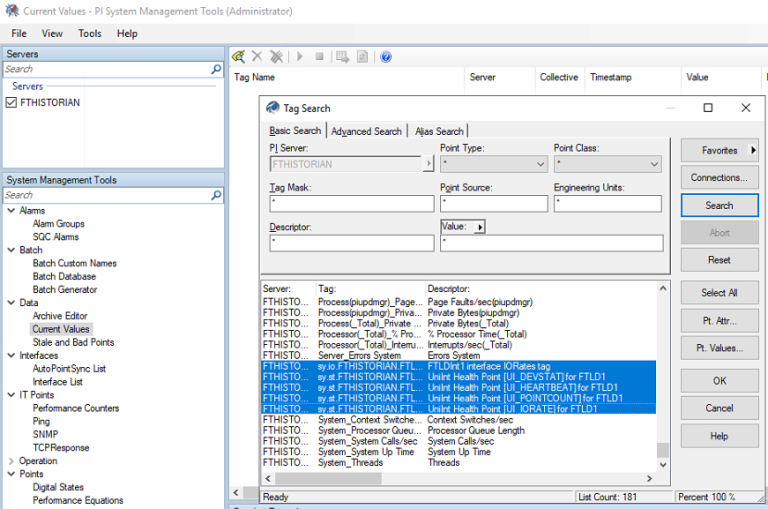Click the blue Help question mark icon

[x=386, y=57]
